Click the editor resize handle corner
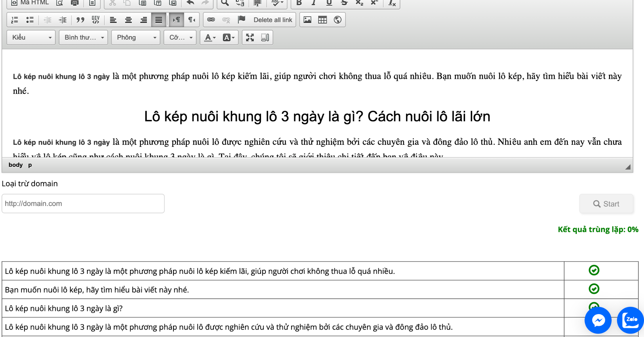Viewport: 644px width, 337px height. pos(628,167)
